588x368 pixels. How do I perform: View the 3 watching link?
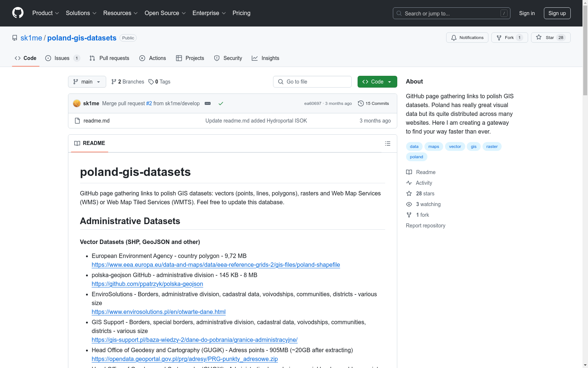[x=423, y=204]
